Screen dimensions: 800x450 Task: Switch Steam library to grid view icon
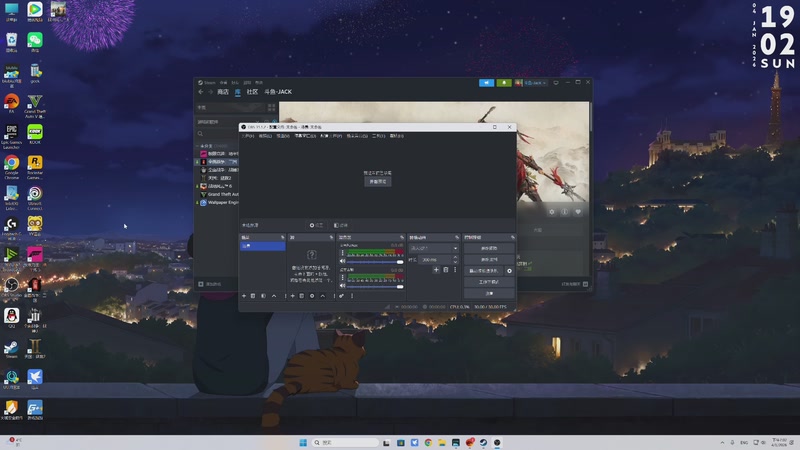pos(271,108)
